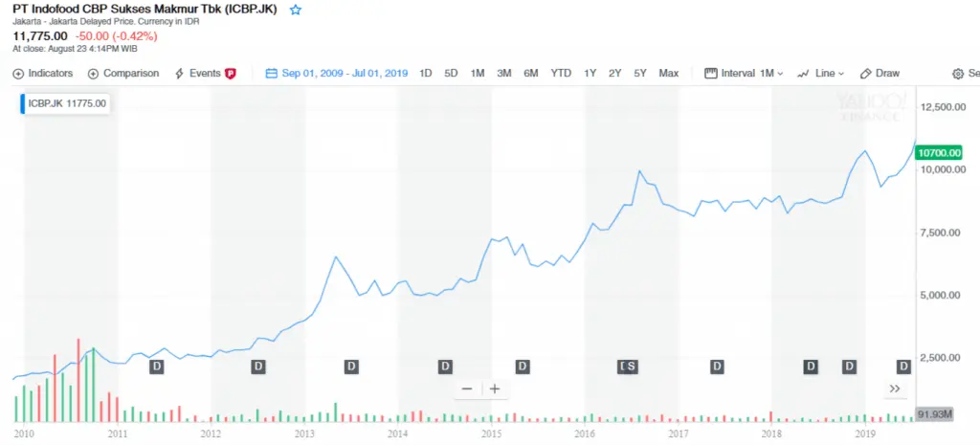Select the 5D range
Image resolution: width=980 pixels, height=445 pixels.
(452, 73)
